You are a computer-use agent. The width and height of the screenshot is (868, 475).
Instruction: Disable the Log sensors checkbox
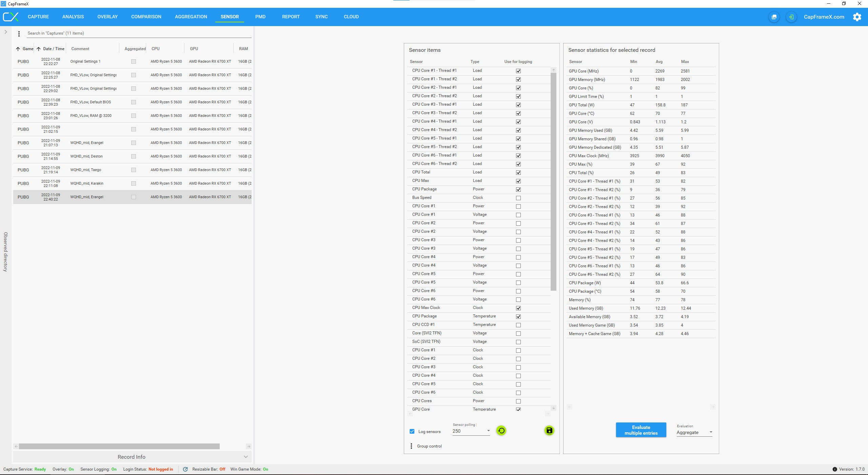[x=412, y=431]
